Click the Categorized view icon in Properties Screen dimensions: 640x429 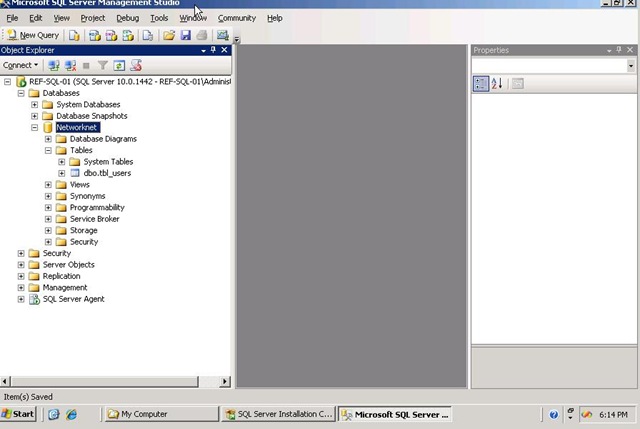[x=481, y=84]
